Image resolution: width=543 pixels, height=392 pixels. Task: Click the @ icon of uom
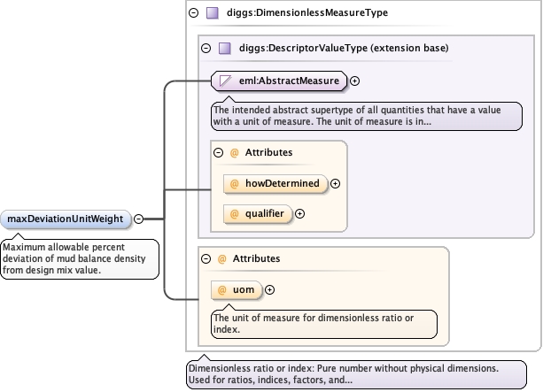click(221, 289)
